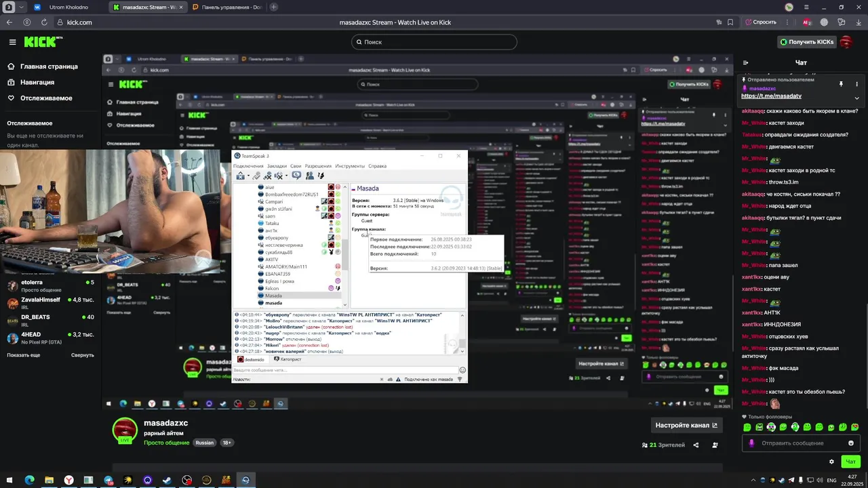
Task: Expand the pinned message chevron
Action: point(856,98)
